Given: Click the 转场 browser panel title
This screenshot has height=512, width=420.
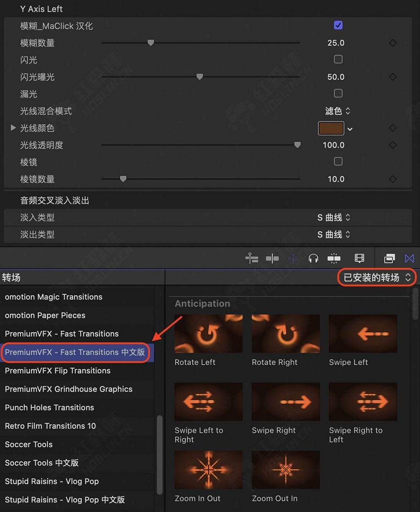Looking at the screenshot, I should pyautogui.click(x=11, y=278).
